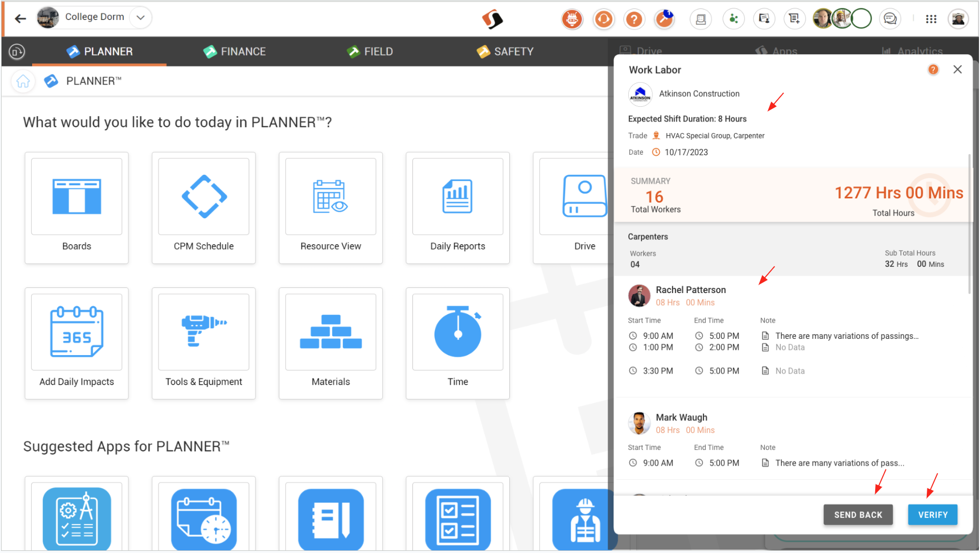Click the orange robot assistant icon

point(572,19)
